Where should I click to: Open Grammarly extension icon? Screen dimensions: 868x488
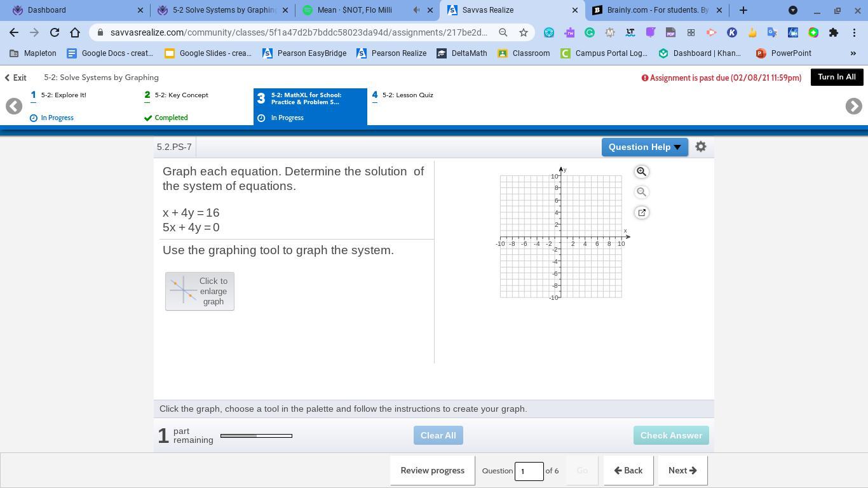click(x=590, y=32)
